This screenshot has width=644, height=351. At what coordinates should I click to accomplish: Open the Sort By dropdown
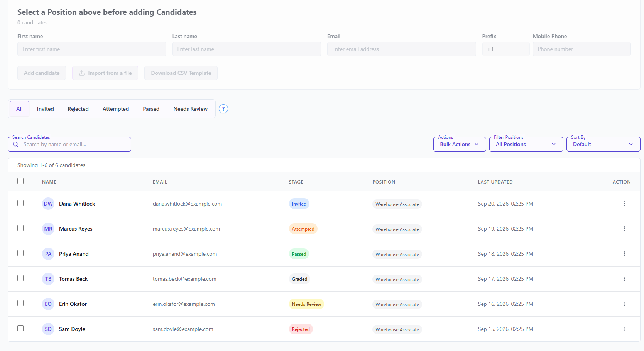click(603, 144)
